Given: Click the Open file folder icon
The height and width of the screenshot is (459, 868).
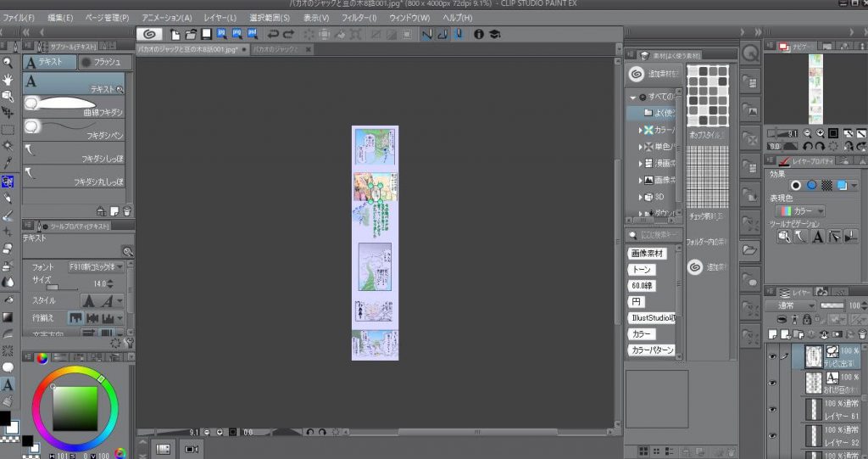Looking at the screenshot, I should pos(191,35).
